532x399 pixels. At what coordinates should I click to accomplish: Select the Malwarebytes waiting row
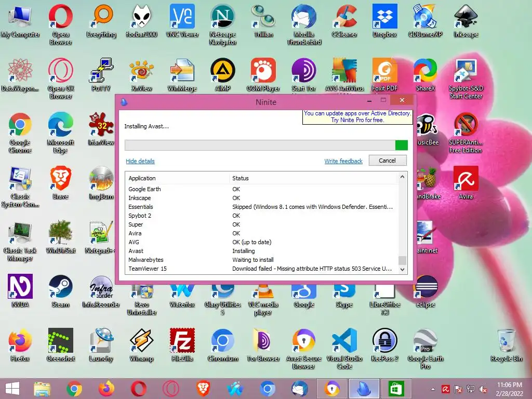click(x=261, y=260)
